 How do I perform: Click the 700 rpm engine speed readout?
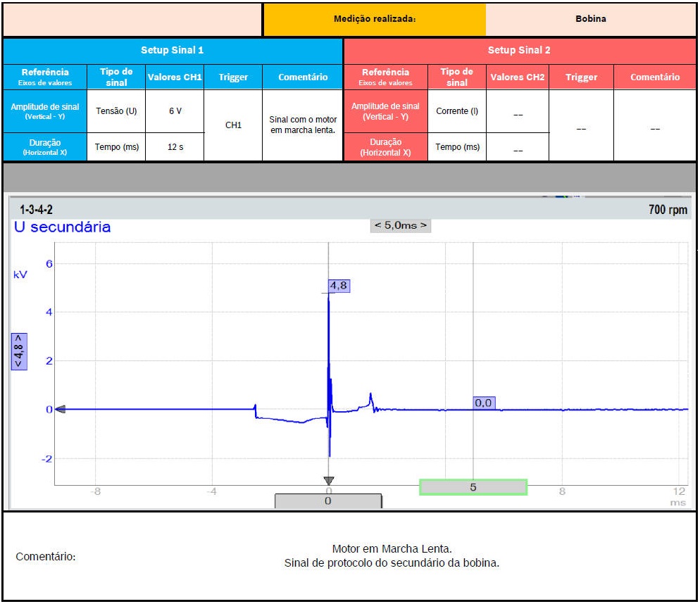click(668, 210)
